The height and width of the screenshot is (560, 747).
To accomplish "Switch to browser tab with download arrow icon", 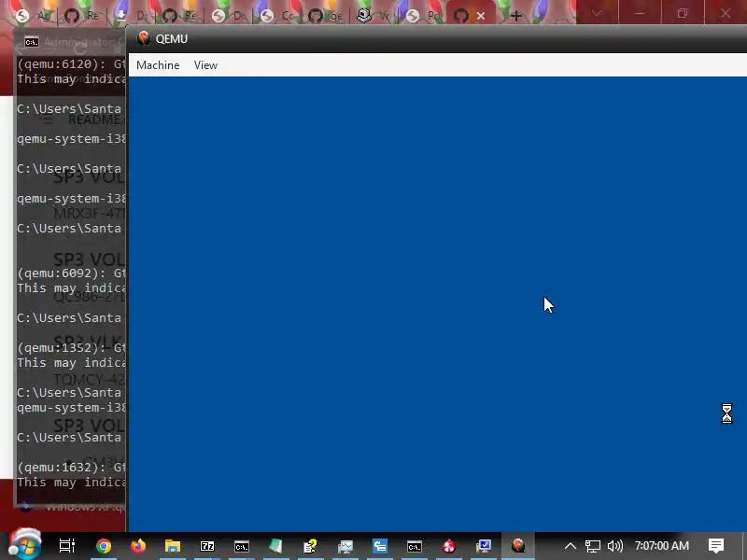I will (121, 16).
